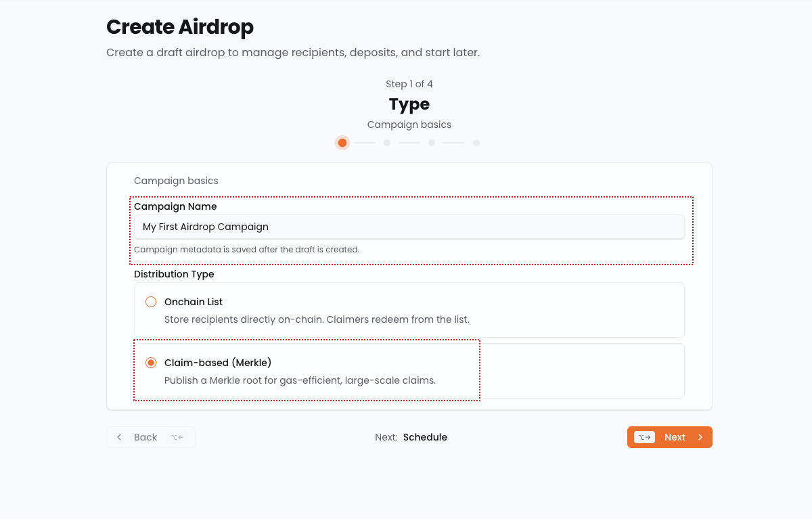Select the Onchain List radio button
The image size is (812, 519).
tap(151, 302)
